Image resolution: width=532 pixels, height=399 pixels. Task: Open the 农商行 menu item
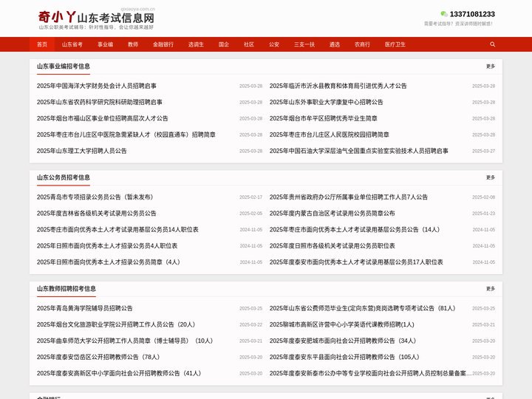point(362,44)
